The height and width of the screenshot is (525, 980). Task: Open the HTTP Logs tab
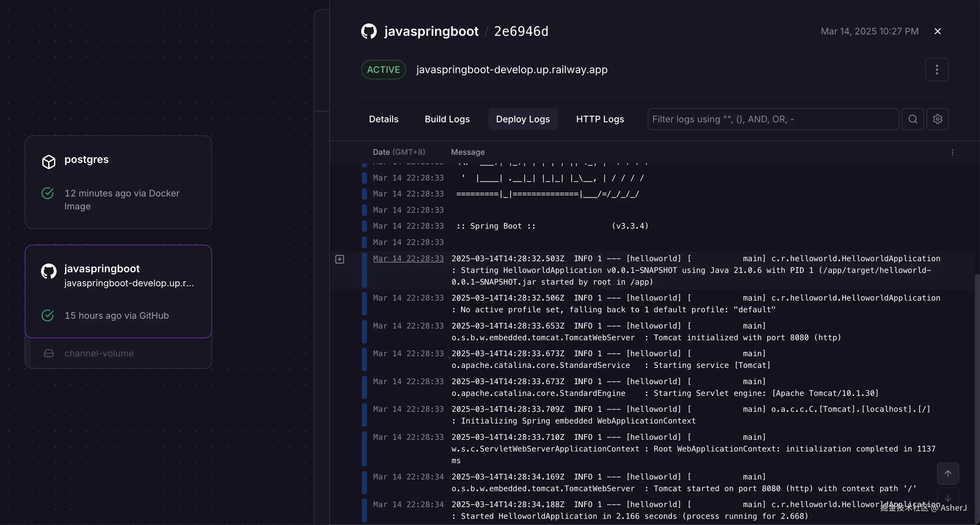coord(600,119)
